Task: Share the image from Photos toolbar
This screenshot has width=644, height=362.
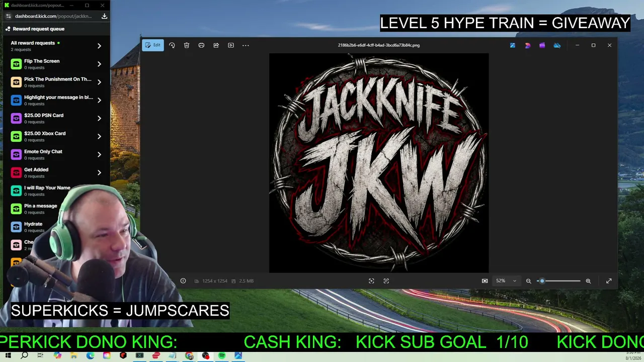Action: [216, 45]
